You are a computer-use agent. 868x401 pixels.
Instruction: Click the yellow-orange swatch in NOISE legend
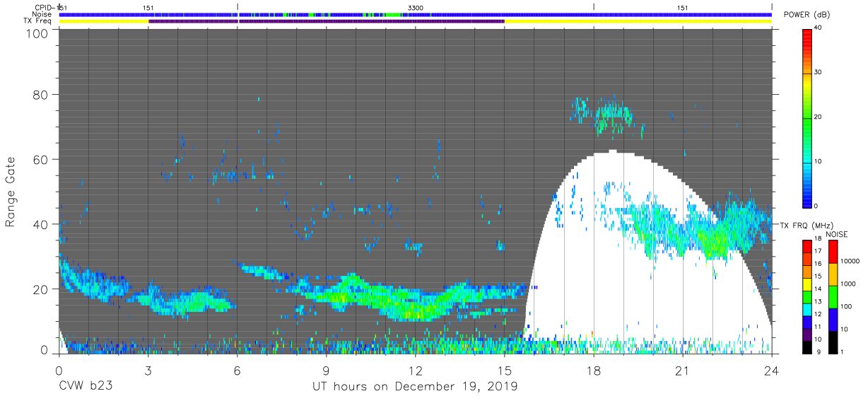832,274
